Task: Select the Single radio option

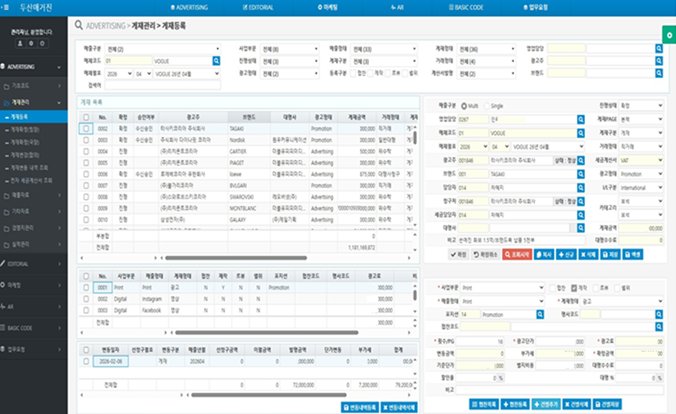Action: coord(487,106)
